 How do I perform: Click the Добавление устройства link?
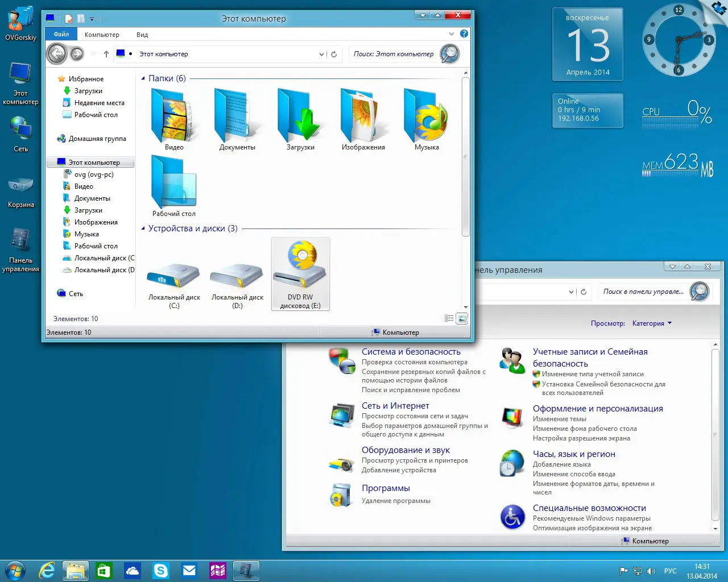pos(399,470)
